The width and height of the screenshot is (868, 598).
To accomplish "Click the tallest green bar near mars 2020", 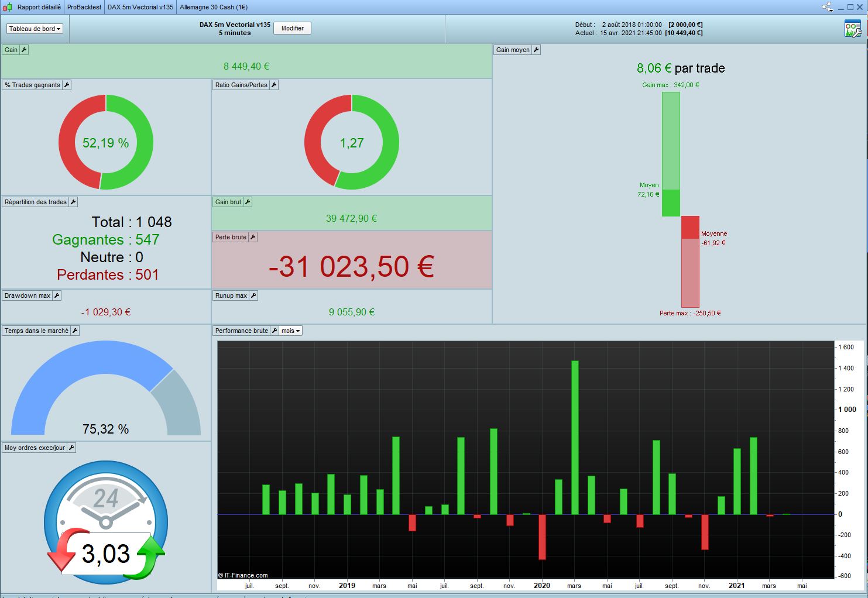I will pyautogui.click(x=575, y=438).
